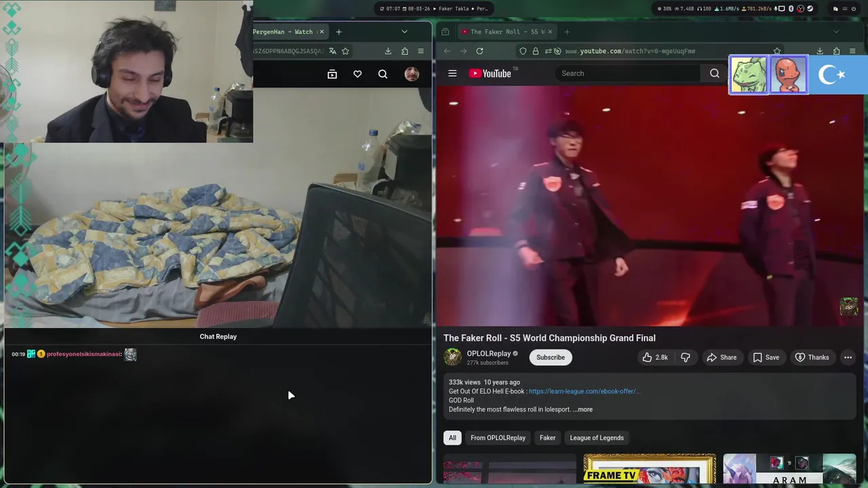The width and height of the screenshot is (868, 488).
Task: Open the ARAM recommended video thumbnail
Action: (x=789, y=469)
